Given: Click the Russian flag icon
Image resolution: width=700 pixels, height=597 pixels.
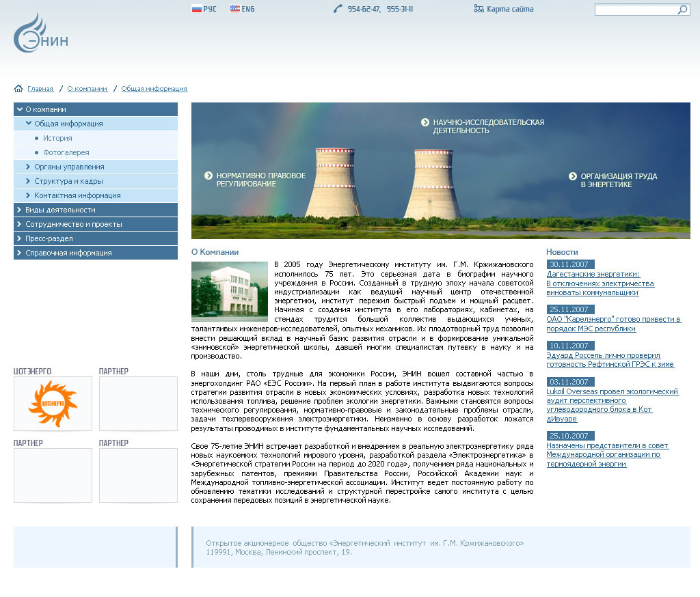Looking at the screenshot, I should click(x=196, y=8).
